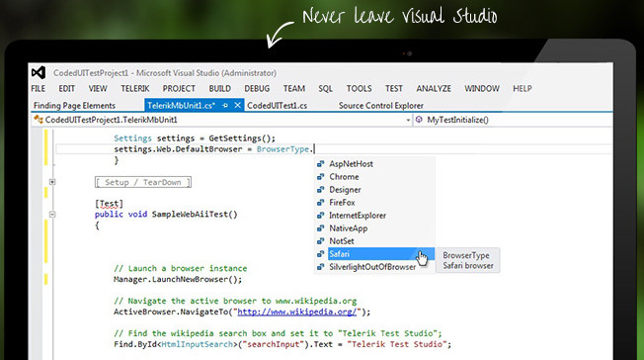
Task: Open the FILE menu
Action: [x=39, y=88]
